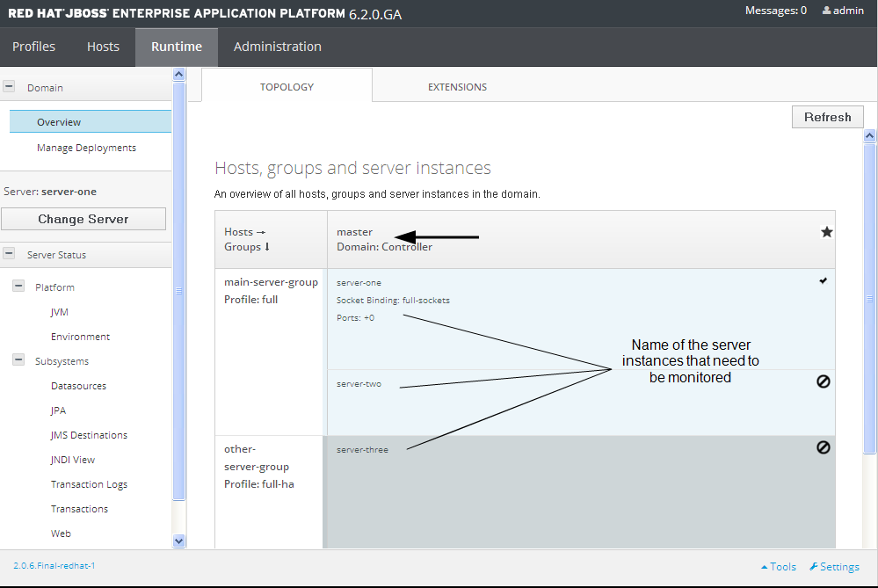Select the server-one instance name

point(359,283)
